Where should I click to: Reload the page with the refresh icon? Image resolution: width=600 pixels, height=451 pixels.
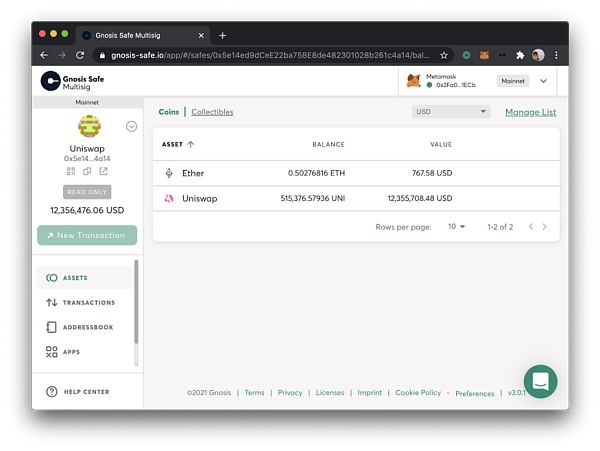(x=80, y=55)
